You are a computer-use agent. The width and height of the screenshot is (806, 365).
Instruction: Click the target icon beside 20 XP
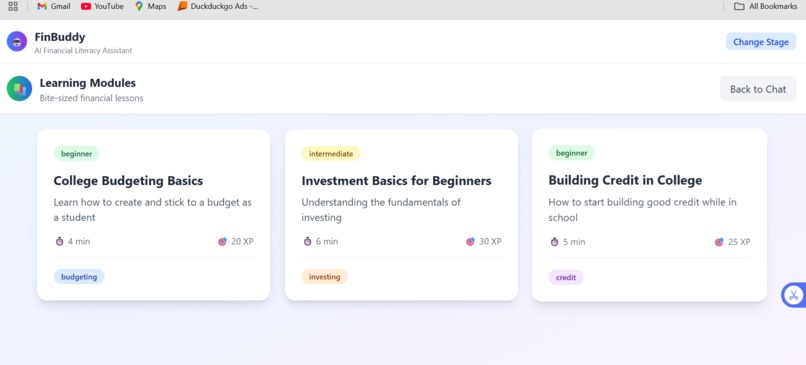222,241
